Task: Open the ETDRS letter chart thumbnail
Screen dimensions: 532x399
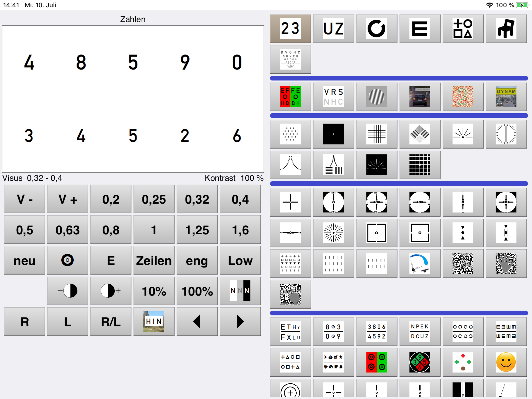Action: pos(290,59)
